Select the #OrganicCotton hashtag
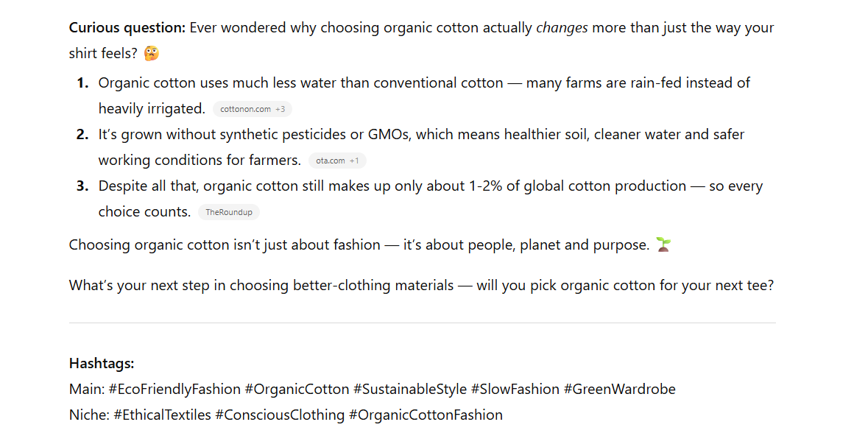Viewport: 868px width, 433px height. click(x=297, y=390)
